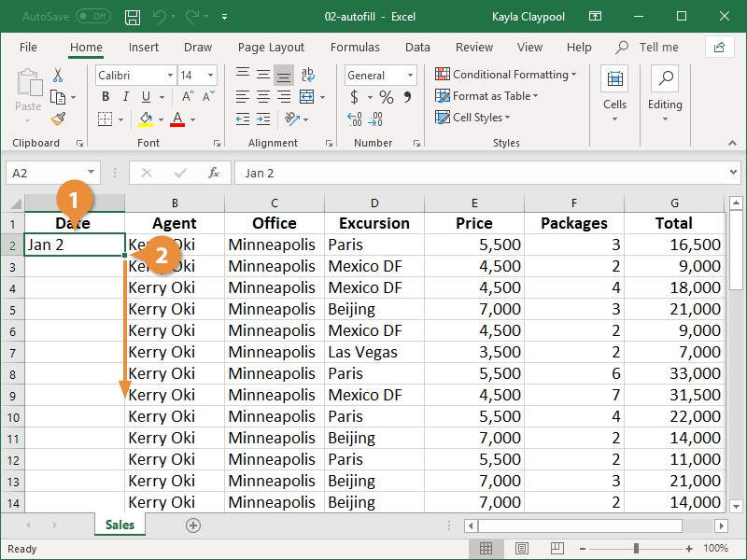Save the workbook using the floppy disk icon
Screen dimensions: 747x560
tap(133, 17)
